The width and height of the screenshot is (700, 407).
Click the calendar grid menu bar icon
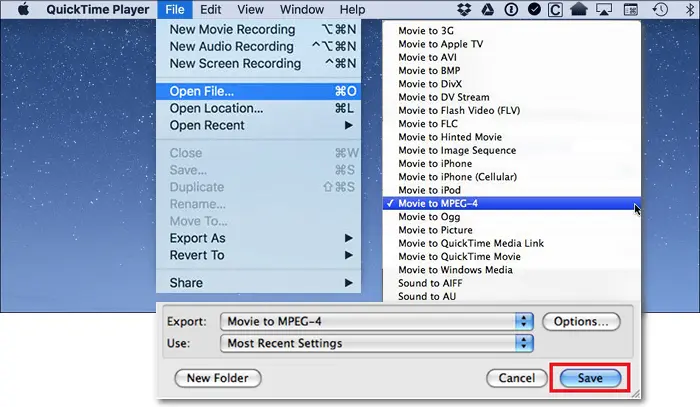630,9
